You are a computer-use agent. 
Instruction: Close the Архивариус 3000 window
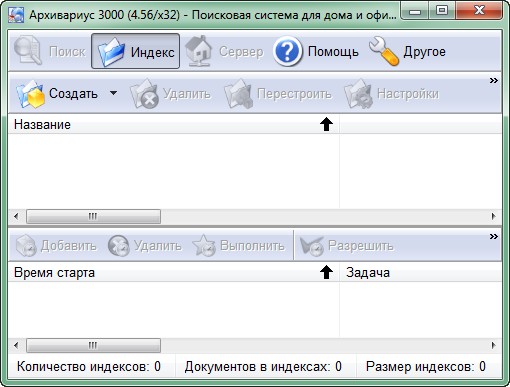tap(479, 11)
